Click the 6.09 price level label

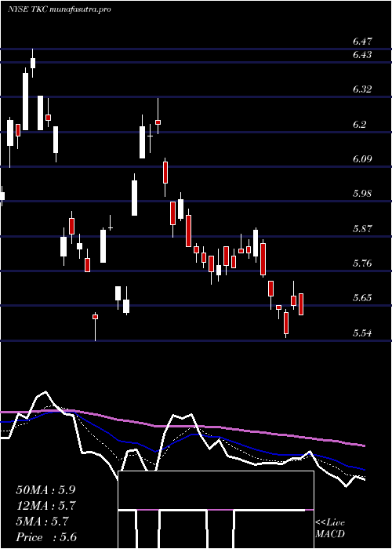362,159
